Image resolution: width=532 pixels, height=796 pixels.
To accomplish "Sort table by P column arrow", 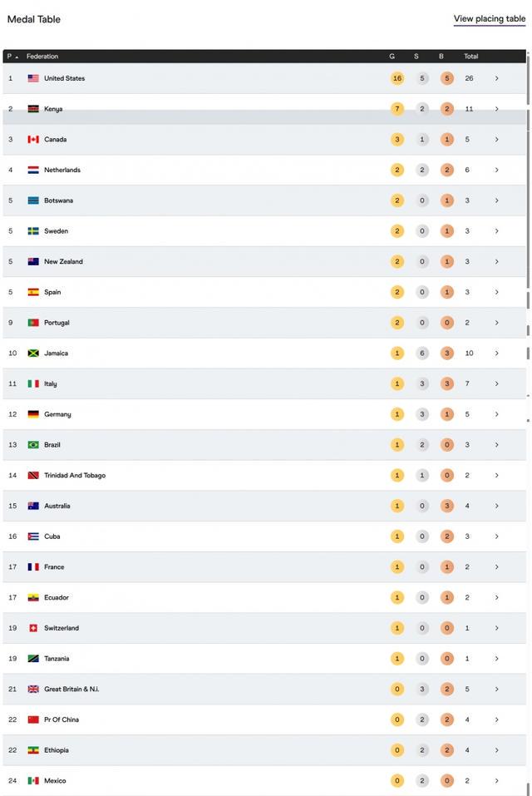I will click(17, 57).
